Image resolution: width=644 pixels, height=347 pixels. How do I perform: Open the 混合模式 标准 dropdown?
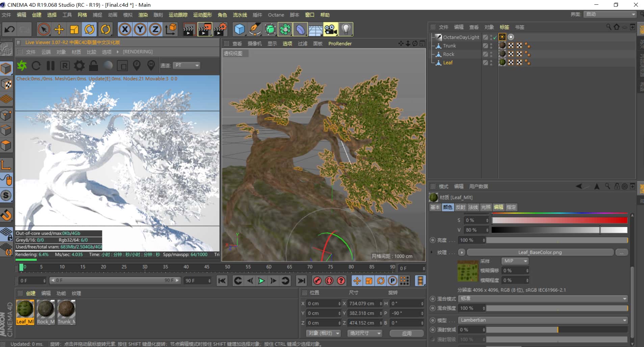[x=543, y=299]
